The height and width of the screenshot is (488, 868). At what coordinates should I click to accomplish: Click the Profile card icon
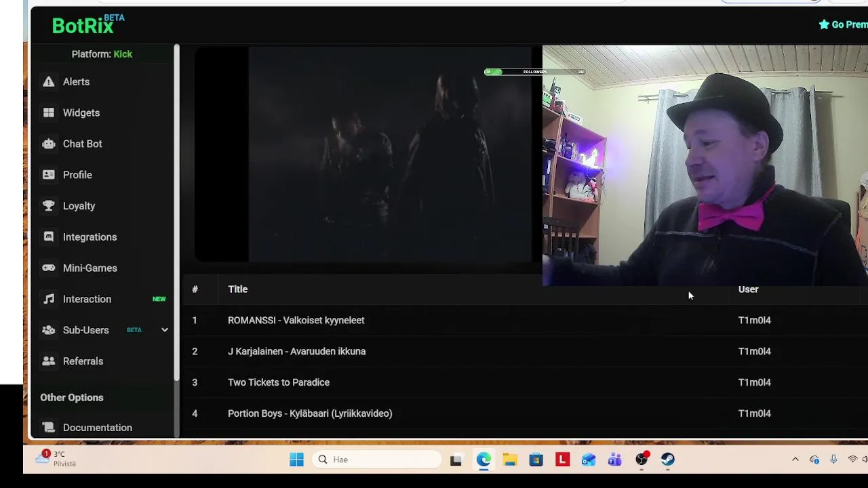(49, 175)
